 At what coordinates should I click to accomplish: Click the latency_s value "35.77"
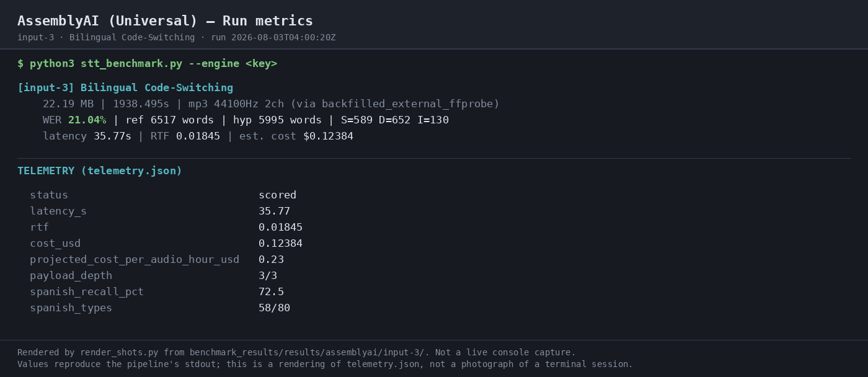point(274,211)
